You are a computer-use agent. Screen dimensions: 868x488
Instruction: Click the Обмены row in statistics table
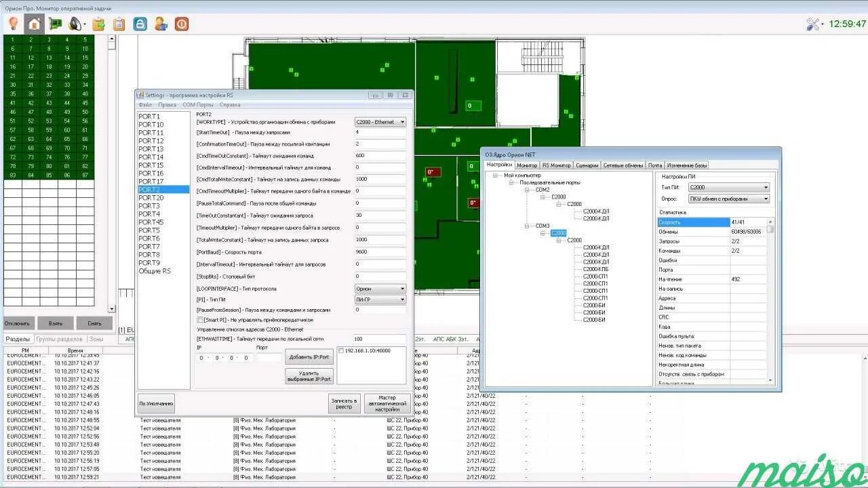point(711,232)
